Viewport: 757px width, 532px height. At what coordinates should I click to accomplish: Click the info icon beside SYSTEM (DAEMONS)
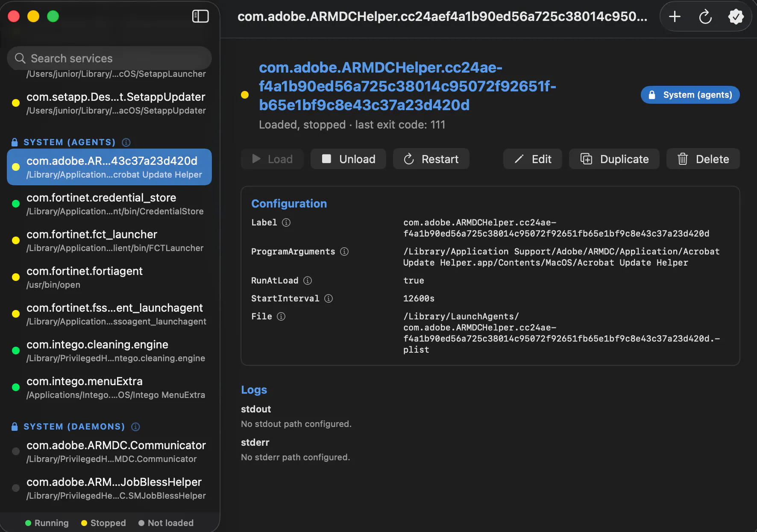pyautogui.click(x=135, y=427)
